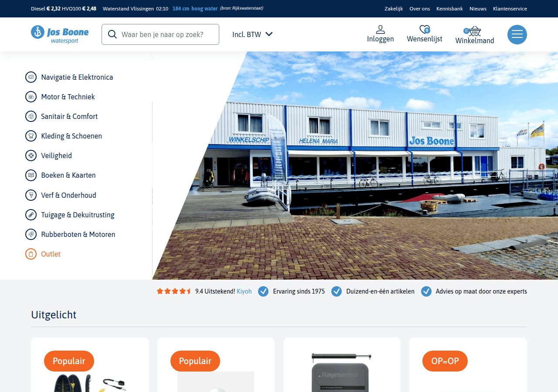This screenshot has height=392, width=558.
Task: Click the 'Waterstand Vlissingen 02:10' text
Action: coord(136,9)
